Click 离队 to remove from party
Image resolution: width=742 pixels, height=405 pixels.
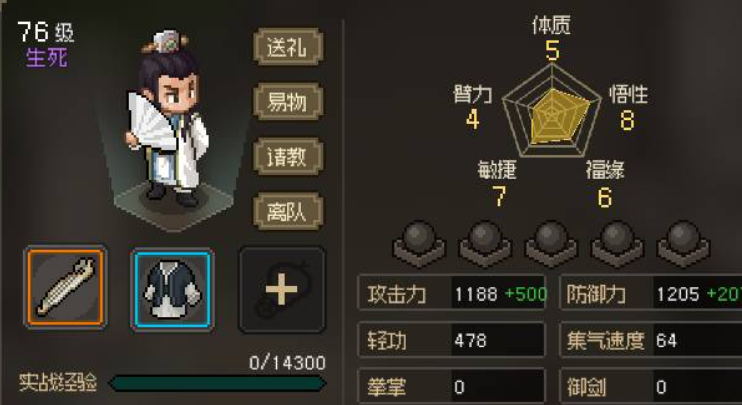288,211
